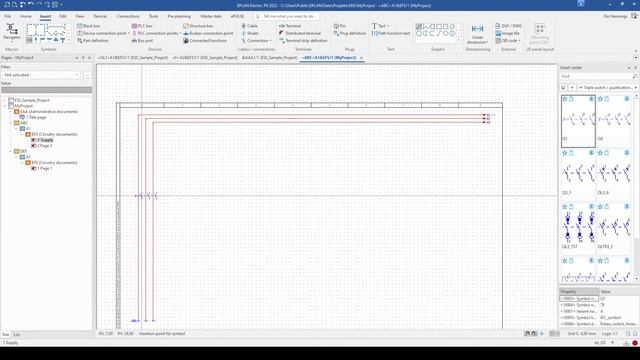Insert a Busbar connection point
This screenshot has width=640, height=360.
208,33
